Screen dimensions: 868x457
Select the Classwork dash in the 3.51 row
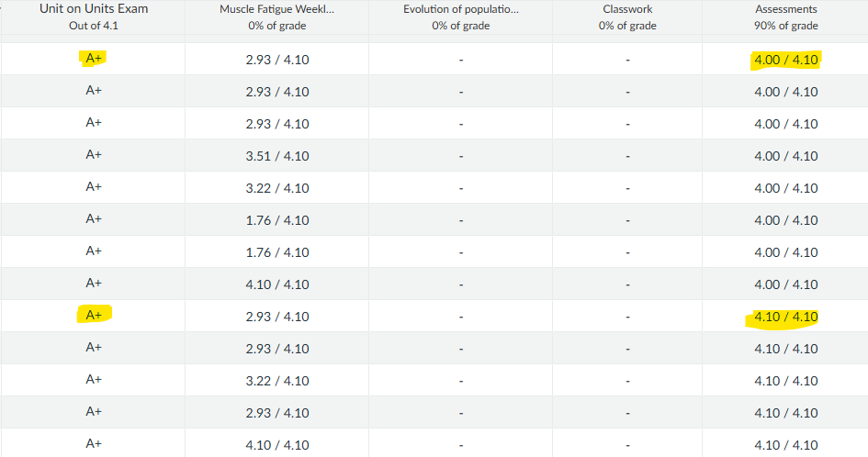(627, 157)
